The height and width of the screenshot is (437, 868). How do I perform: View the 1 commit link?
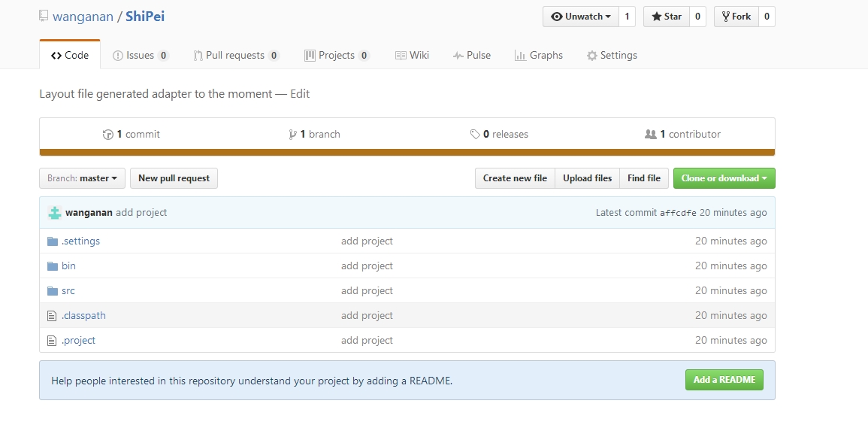click(132, 134)
